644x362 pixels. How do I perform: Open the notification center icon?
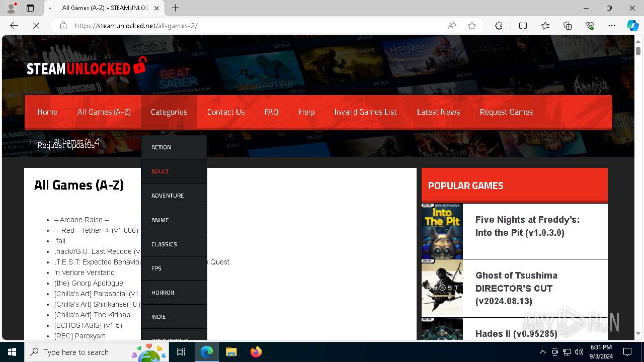click(627, 352)
